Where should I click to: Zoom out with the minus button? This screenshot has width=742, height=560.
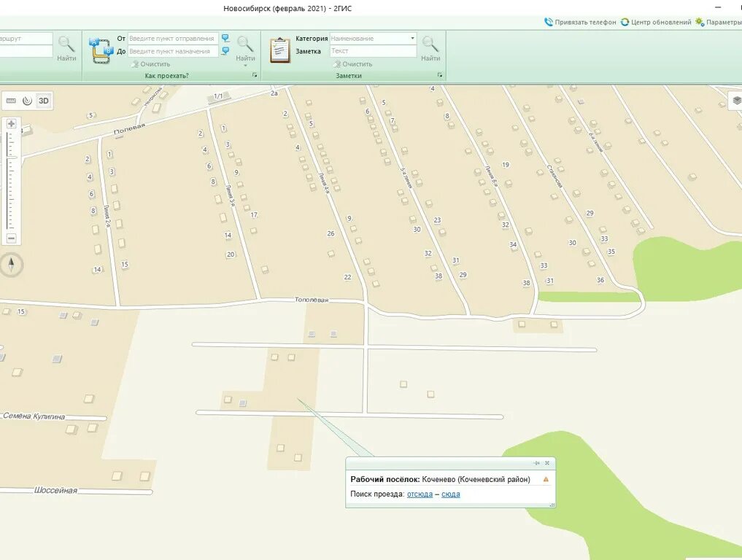point(12,238)
